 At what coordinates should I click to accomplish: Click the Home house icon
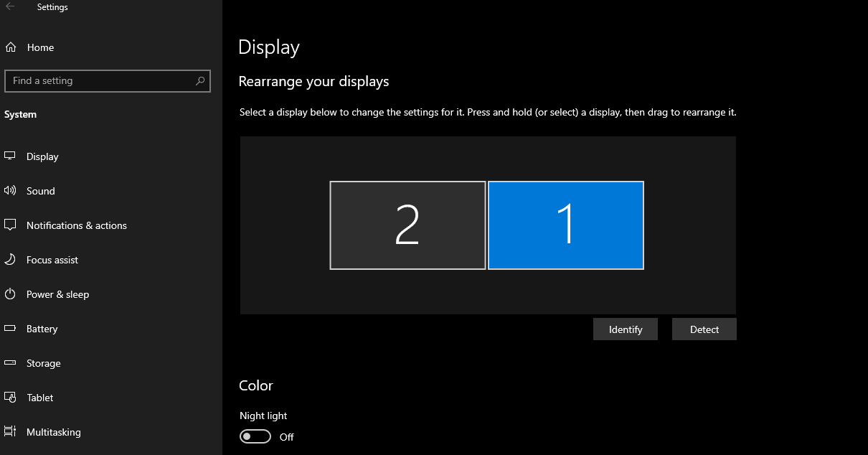11,47
